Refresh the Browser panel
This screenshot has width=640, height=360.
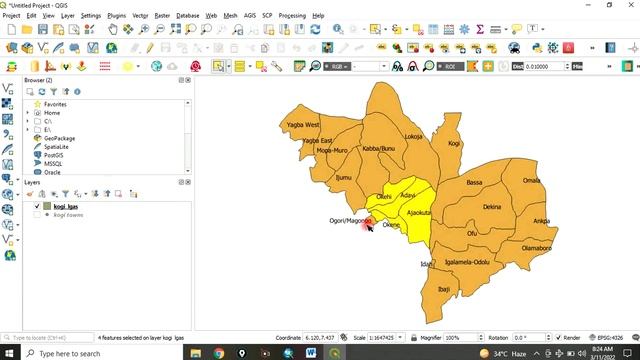[x=42, y=92]
